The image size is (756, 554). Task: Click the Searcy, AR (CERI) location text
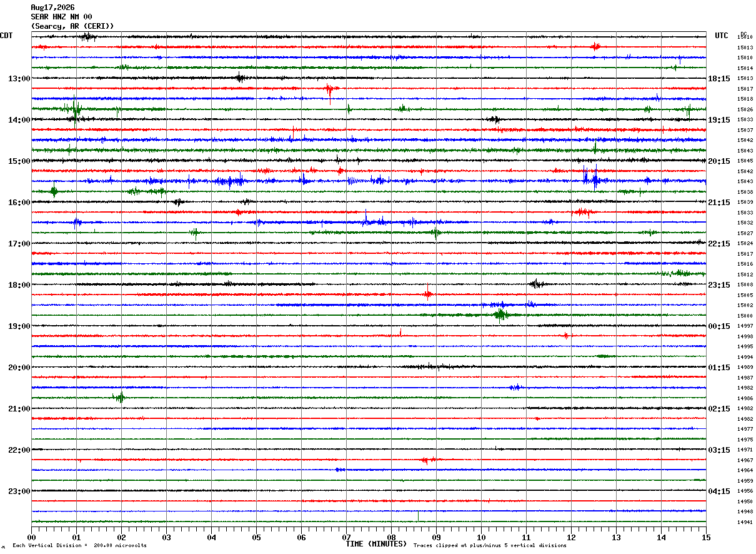point(72,26)
